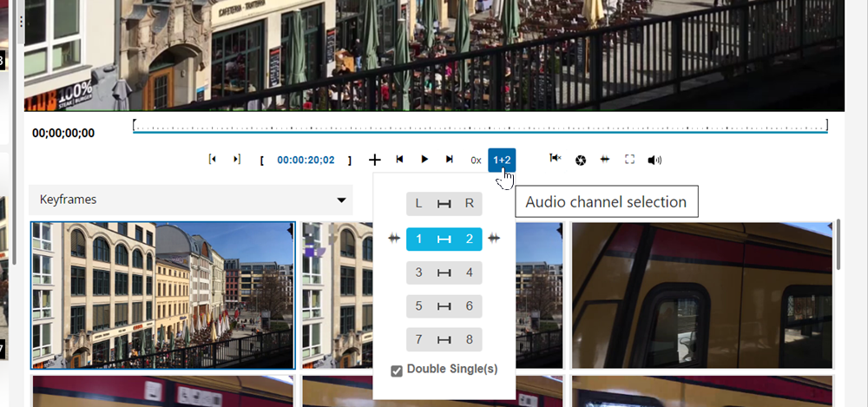Select audio channels 5 and 6
Image resolution: width=868 pixels, height=407 pixels.
pos(444,306)
